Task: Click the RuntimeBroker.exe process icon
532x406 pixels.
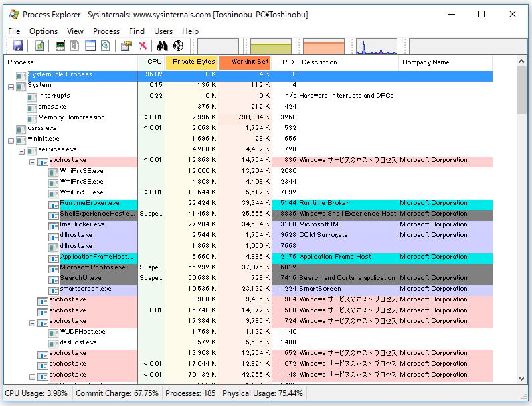Action: click(x=54, y=205)
